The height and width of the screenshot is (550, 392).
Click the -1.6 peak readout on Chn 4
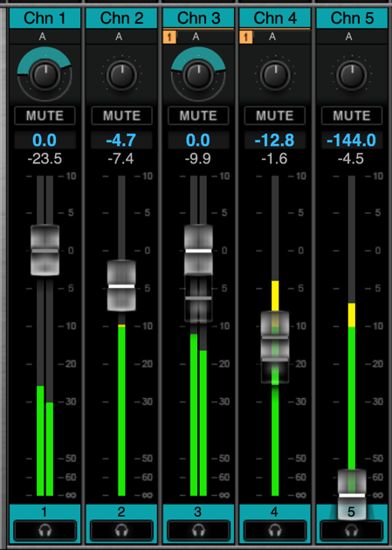click(274, 159)
